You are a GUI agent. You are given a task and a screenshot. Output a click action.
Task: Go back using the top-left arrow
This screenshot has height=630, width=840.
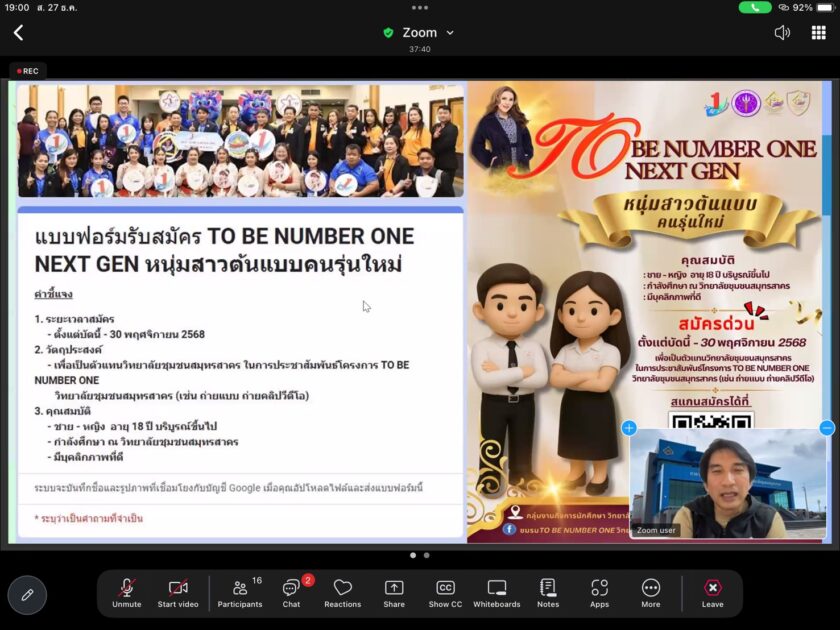click(18, 33)
